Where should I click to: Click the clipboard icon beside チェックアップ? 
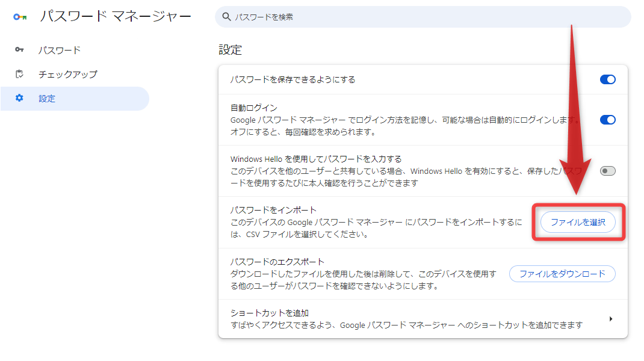click(19, 74)
